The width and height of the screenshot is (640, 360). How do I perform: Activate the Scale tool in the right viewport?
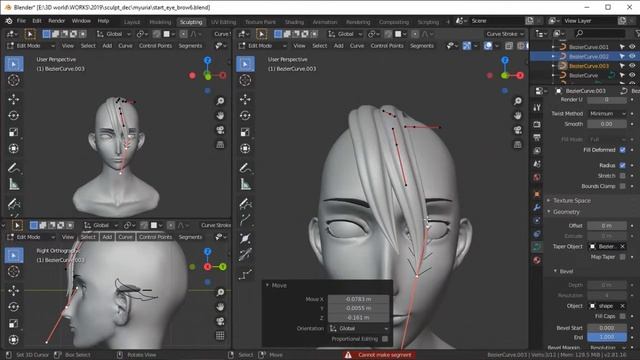[x=245, y=132]
